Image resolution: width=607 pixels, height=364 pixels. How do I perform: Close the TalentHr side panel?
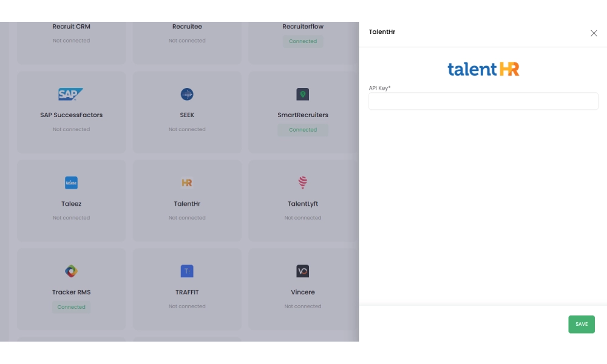click(x=594, y=33)
